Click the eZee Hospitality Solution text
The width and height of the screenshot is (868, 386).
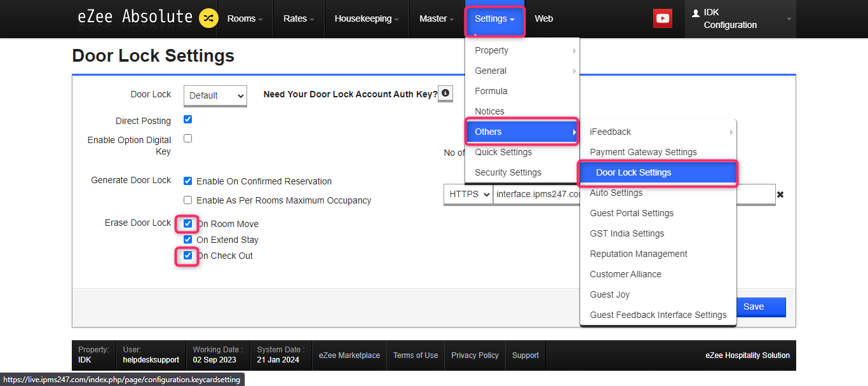[748, 355]
